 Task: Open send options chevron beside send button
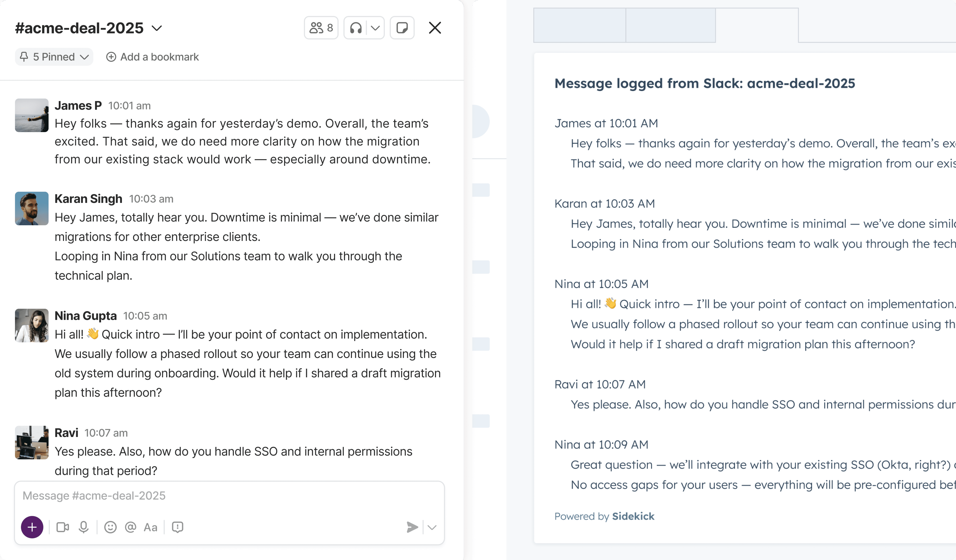(432, 527)
